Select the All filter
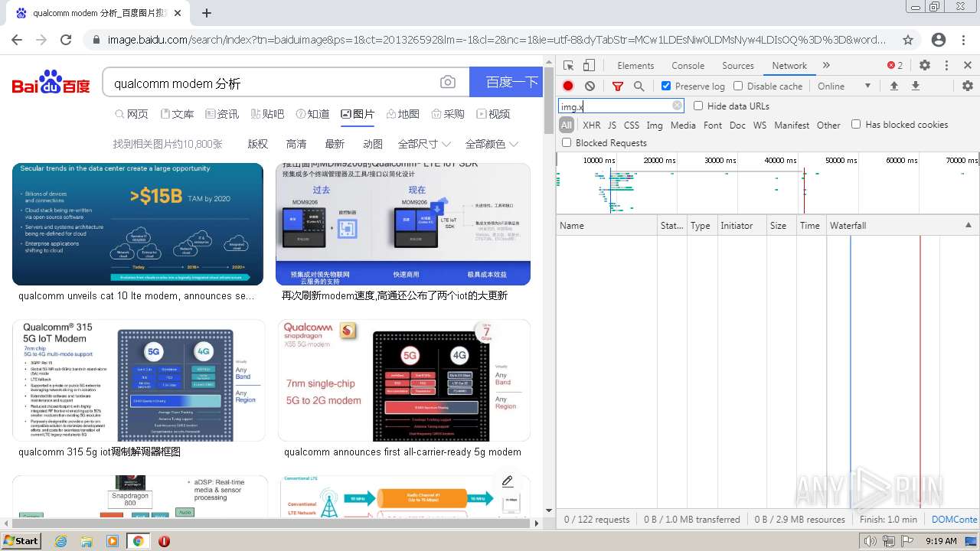Image resolution: width=980 pixels, height=551 pixels. pos(567,125)
